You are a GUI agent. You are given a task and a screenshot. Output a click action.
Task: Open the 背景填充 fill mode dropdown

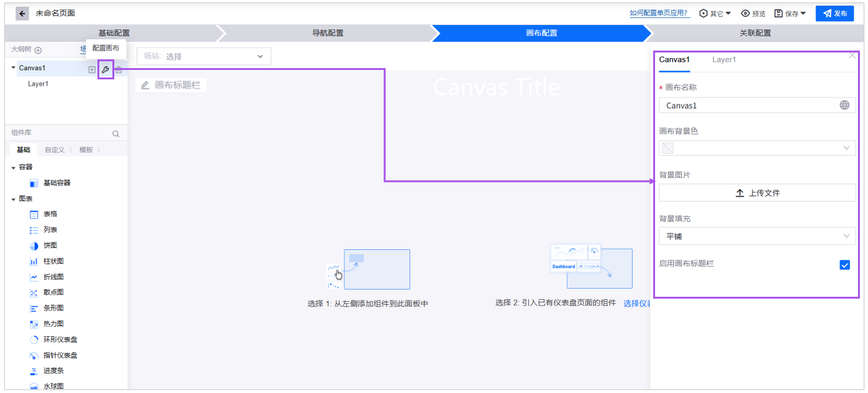757,236
